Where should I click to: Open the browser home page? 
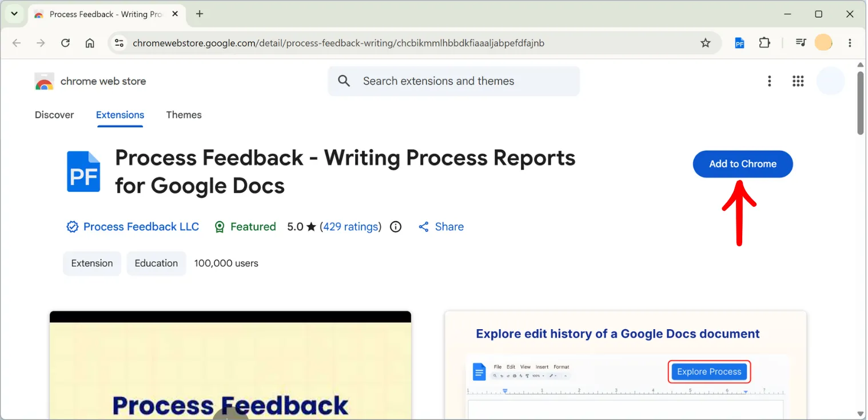coord(90,43)
